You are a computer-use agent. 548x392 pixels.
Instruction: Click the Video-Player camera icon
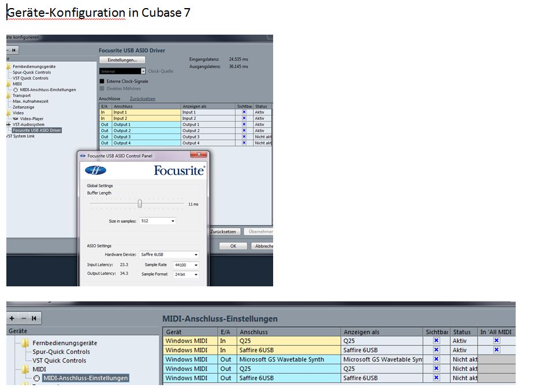(x=16, y=119)
